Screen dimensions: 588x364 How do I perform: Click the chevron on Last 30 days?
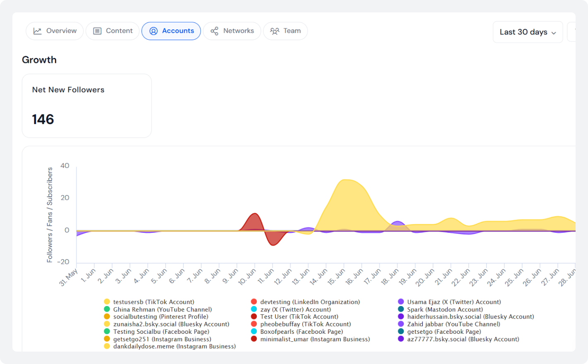point(554,33)
